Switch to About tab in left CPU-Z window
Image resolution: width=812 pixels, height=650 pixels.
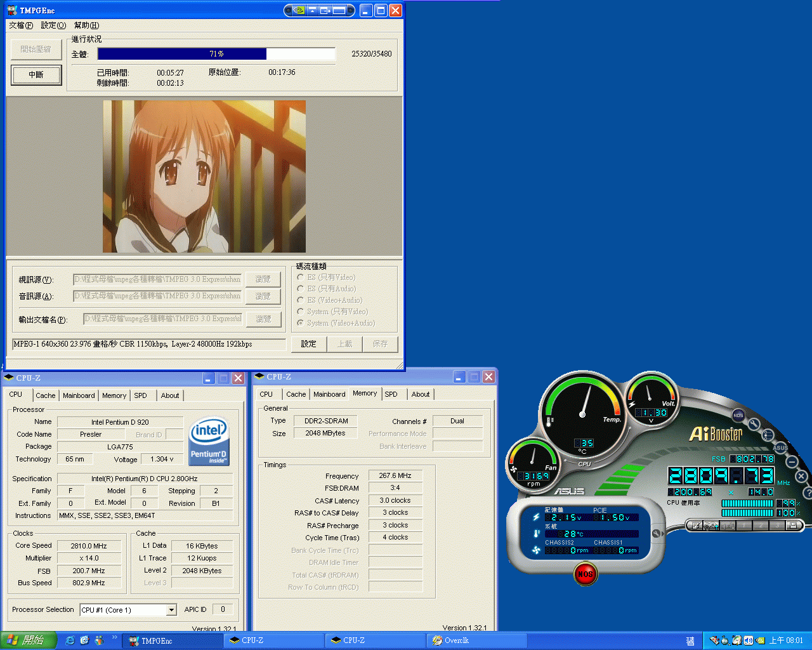(170, 395)
